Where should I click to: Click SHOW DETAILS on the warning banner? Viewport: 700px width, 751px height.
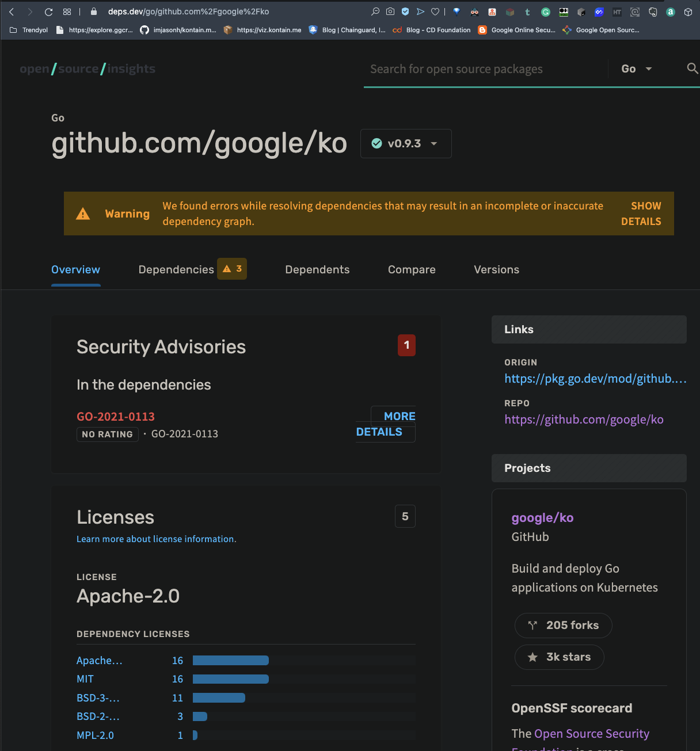tap(641, 214)
